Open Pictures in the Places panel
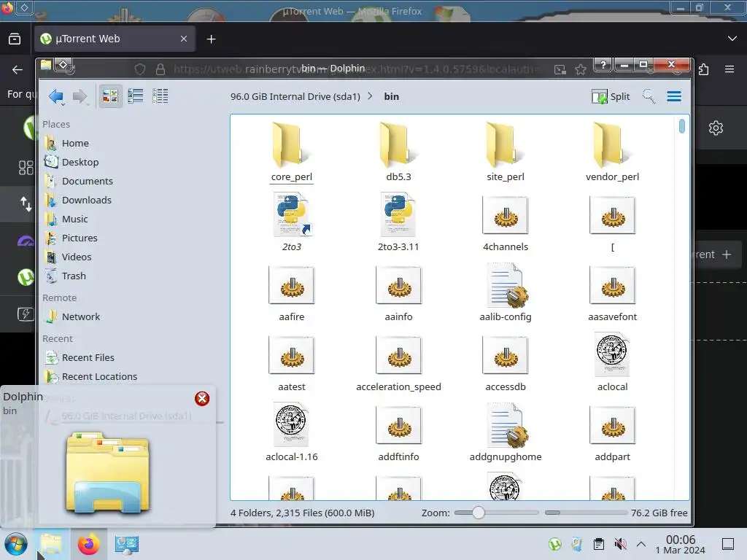 (80, 238)
